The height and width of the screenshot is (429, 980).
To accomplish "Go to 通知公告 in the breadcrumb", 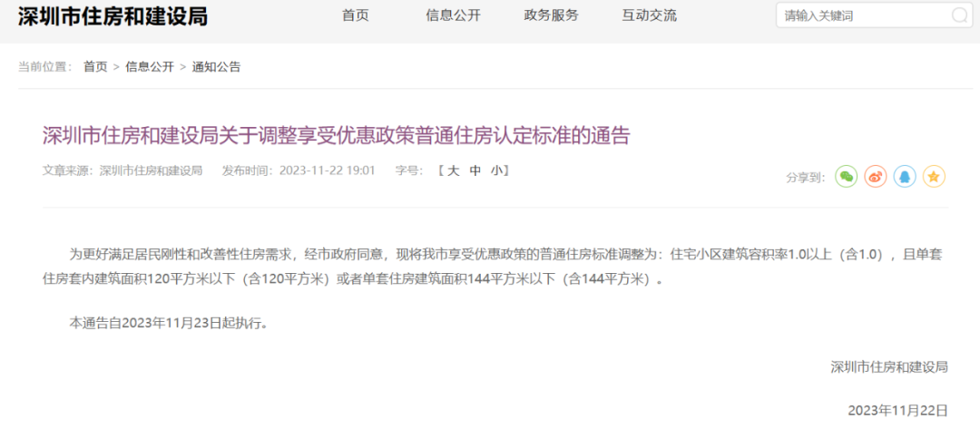I will click(x=216, y=67).
